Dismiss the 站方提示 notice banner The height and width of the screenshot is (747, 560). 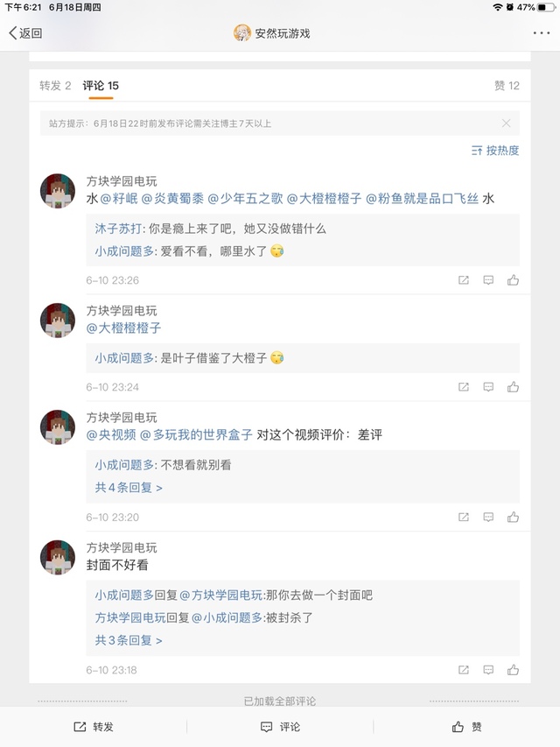pyautogui.click(x=506, y=123)
